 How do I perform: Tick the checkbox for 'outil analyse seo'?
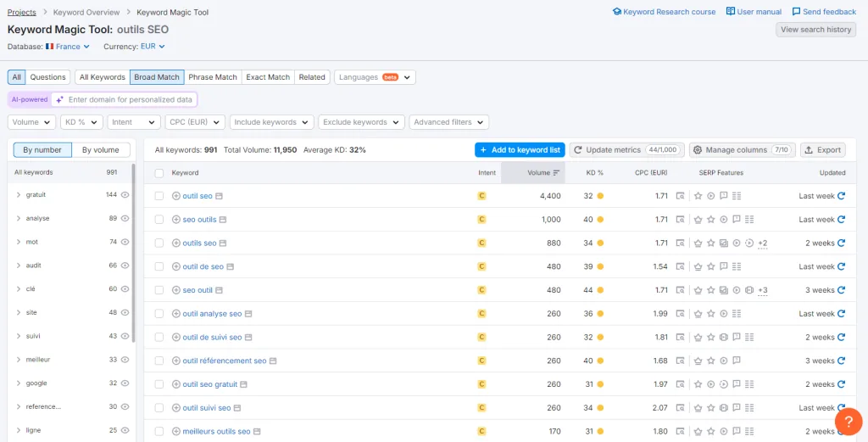tap(159, 314)
